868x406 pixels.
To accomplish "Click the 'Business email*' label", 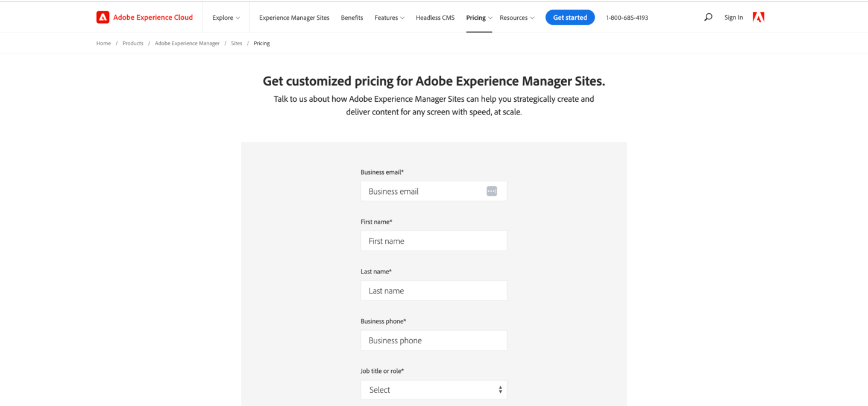I will pyautogui.click(x=382, y=172).
